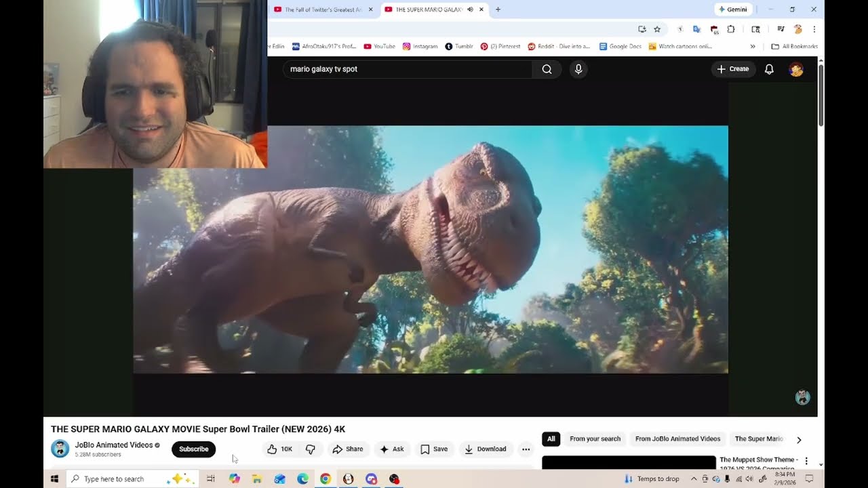Dislike the video with thumbs-down icon
The width and height of the screenshot is (868, 488).
[311, 449]
